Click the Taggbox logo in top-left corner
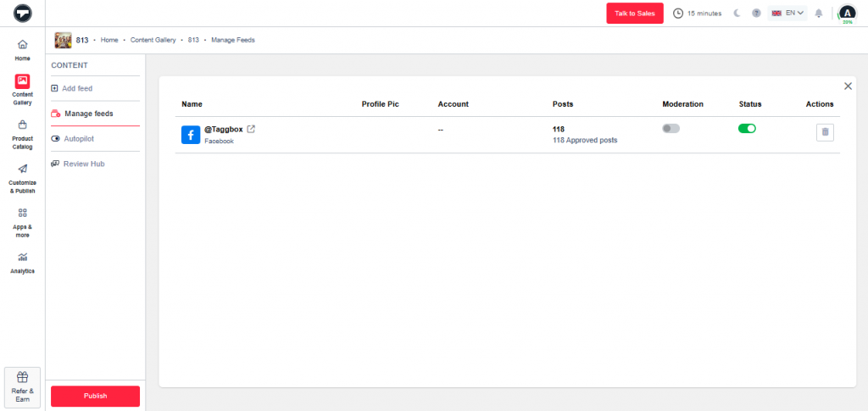 [x=23, y=13]
